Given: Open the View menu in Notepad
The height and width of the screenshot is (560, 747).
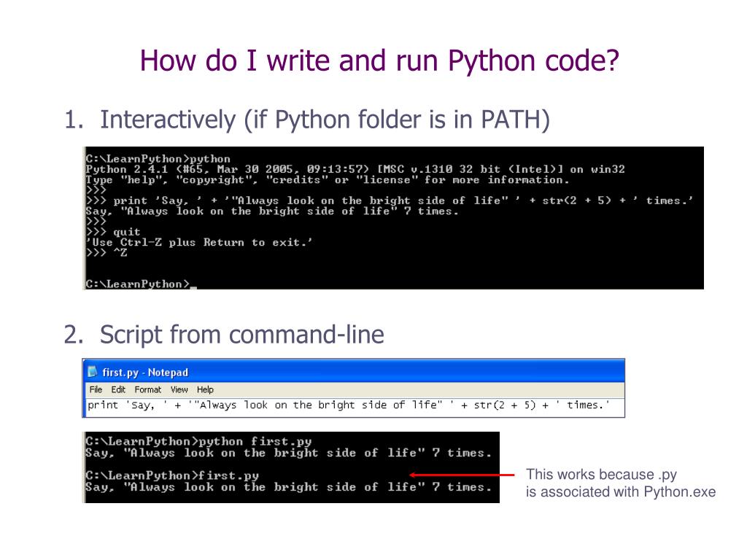Looking at the screenshot, I should [179, 389].
